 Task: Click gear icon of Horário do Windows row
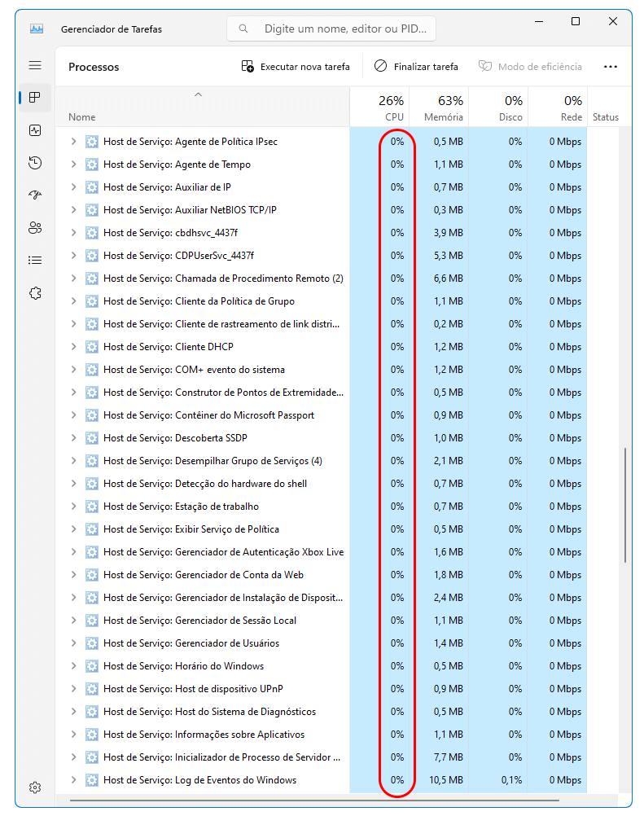point(91,666)
